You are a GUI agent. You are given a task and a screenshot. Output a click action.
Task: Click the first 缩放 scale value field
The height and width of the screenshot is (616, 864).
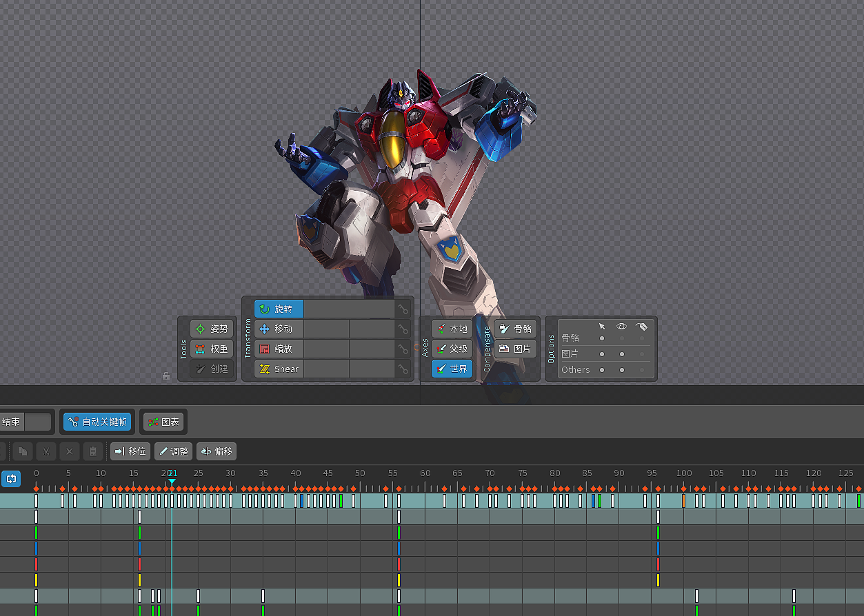(326, 349)
